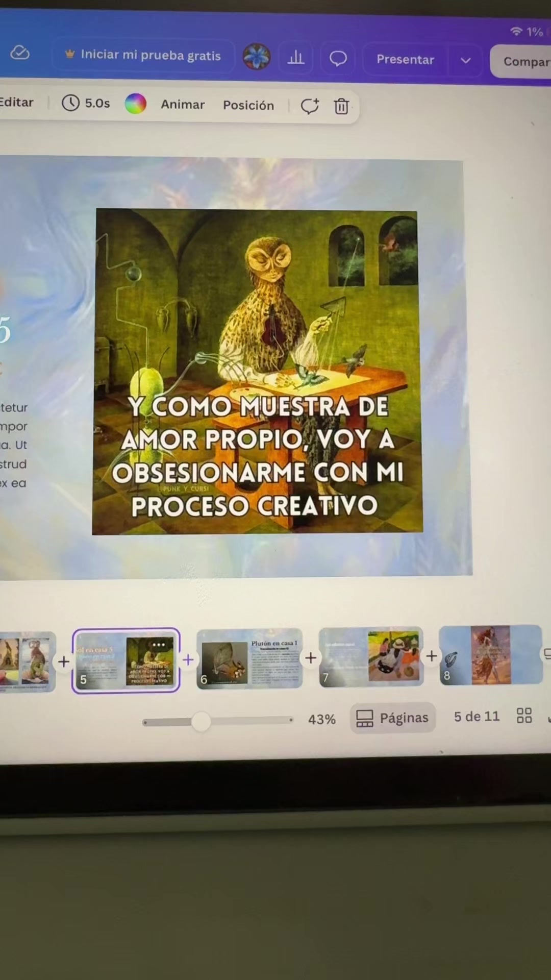The height and width of the screenshot is (980, 551).
Task: Select the page 6 thumbnail
Action: (x=249, y=658)
